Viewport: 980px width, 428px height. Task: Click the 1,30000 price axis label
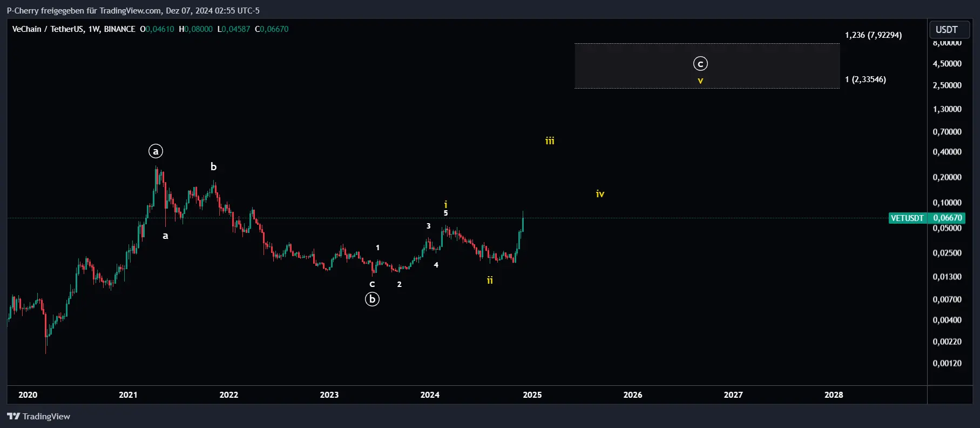point(947,109)
